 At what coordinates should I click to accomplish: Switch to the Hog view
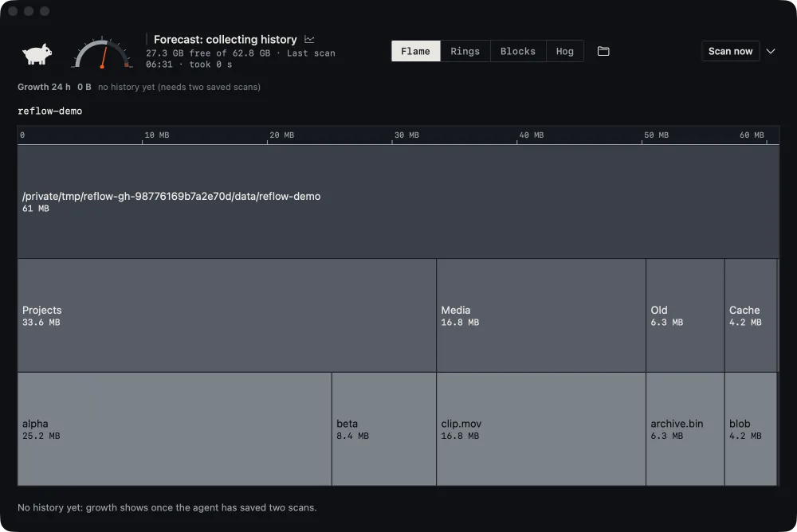(x=565, y=51)
